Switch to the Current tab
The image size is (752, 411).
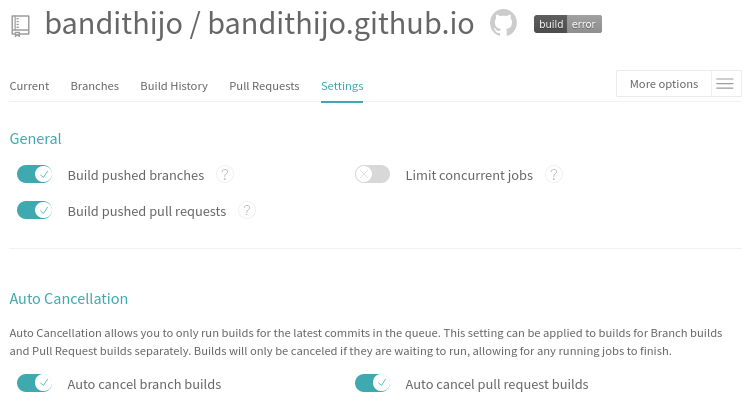pos(29,86)
